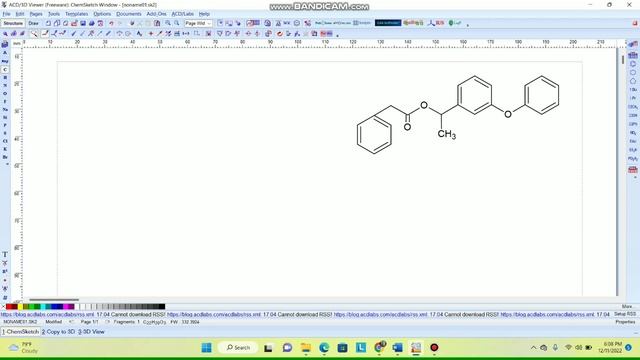Viewport: 640px width, 360px height.
Task: Select Hydrogen atom in left element panel
Action: tap(5, 78)
